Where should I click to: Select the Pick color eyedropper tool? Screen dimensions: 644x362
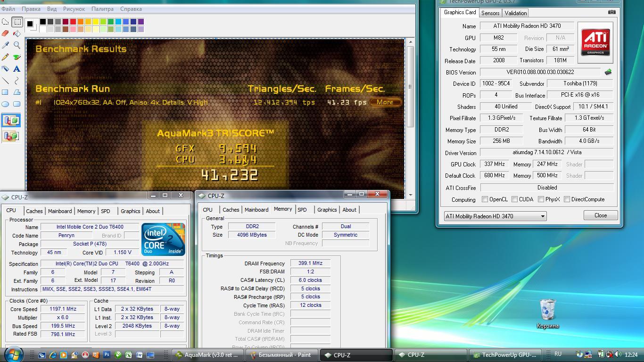point(5,45)
